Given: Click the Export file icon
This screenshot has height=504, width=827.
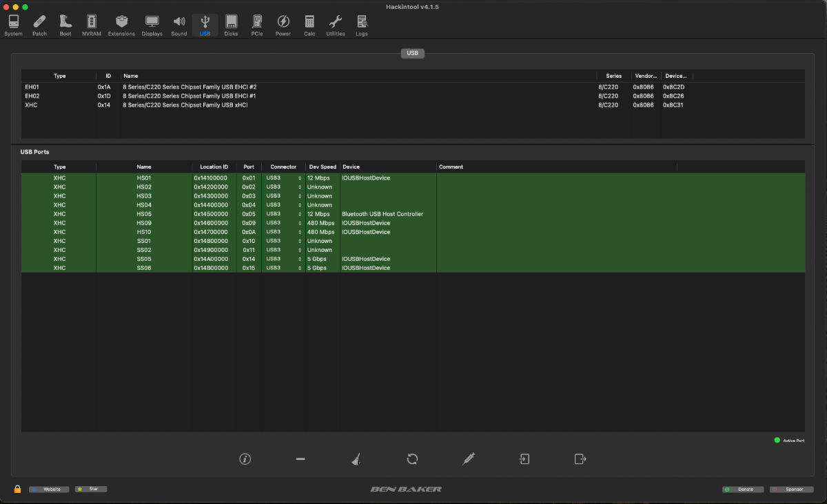Looking at the screenshot, I should coord(580,459).
